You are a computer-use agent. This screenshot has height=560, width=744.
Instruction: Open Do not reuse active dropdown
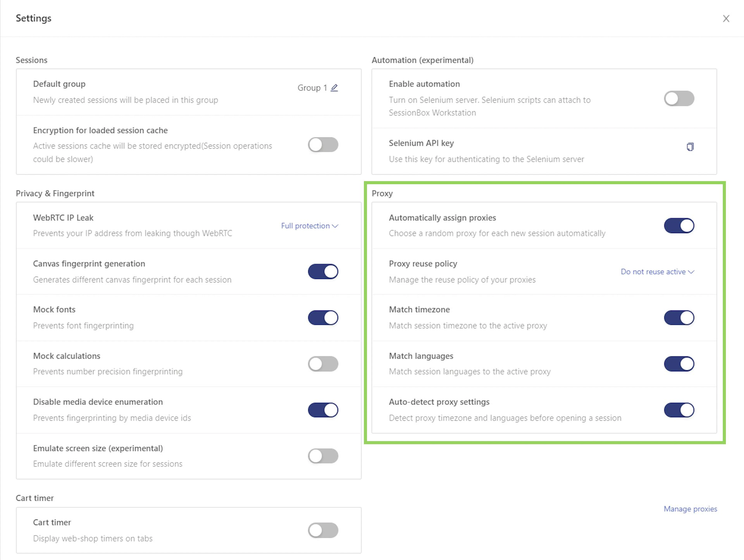[x=658, y=272]
